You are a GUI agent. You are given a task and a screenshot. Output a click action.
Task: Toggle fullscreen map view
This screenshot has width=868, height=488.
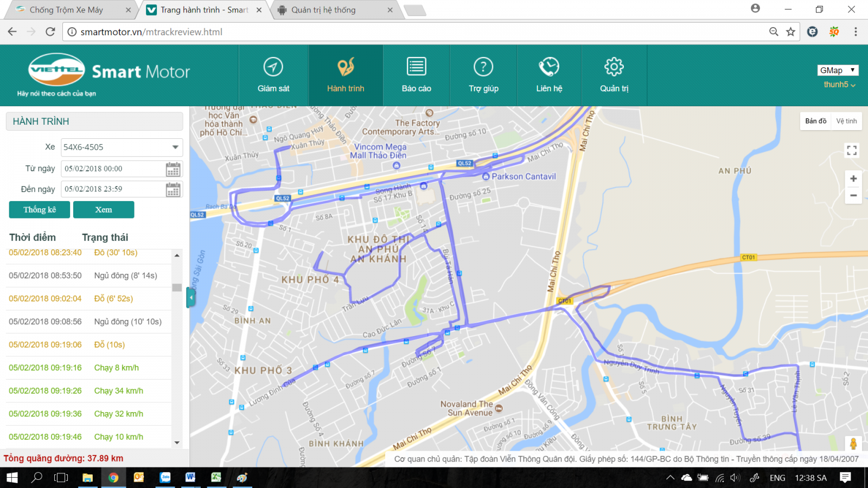852,150
